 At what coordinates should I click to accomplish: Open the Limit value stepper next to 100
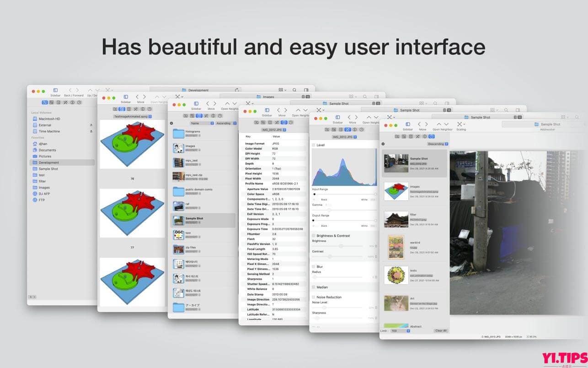[407, 330]
